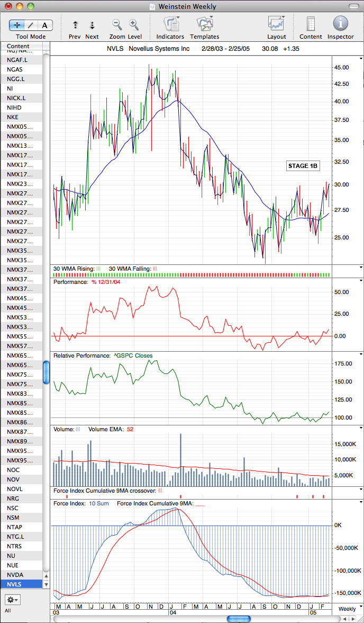364x623 pixels.
Task: Click the chart horizontal scrollbar thumb
Action: 239,619
